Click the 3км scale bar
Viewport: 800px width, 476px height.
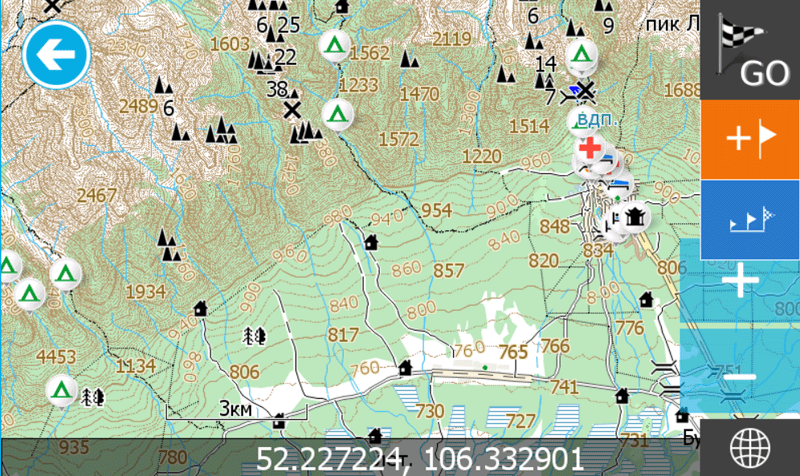click(x=236, y=411)
